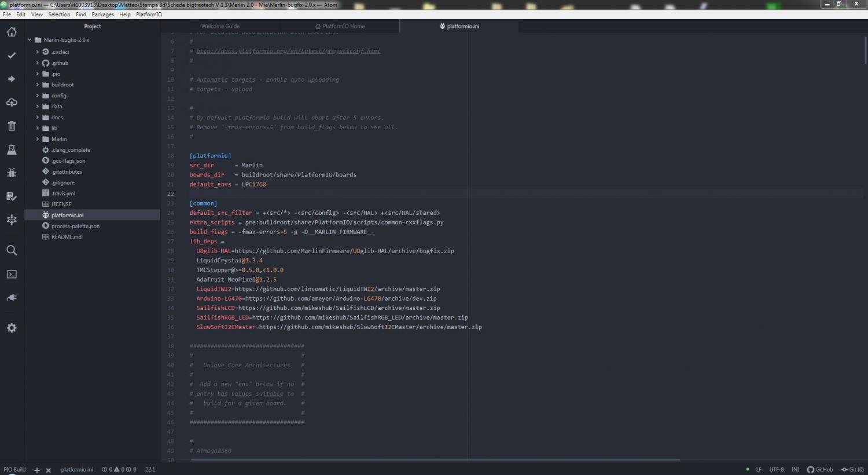
Task: Click PIO Build in the status bar
Action: point(14,469)
